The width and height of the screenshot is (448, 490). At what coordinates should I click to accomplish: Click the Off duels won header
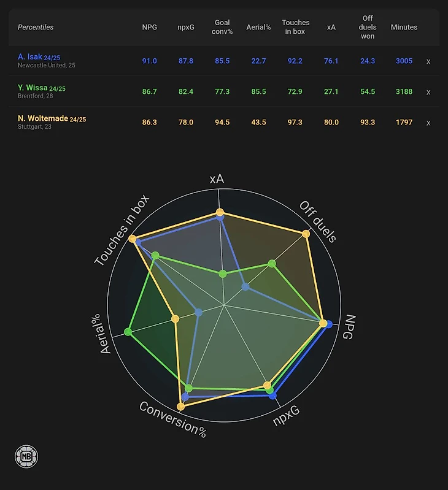coord(368,27)
